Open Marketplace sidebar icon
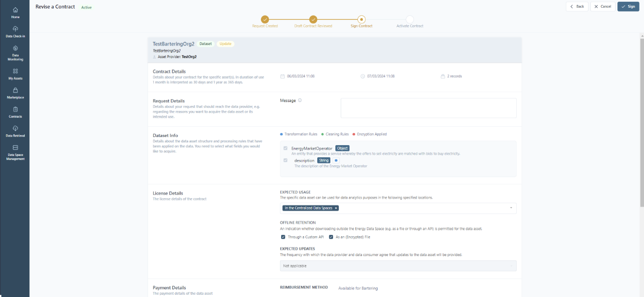644x297 pixels. [x=15, y=90]
